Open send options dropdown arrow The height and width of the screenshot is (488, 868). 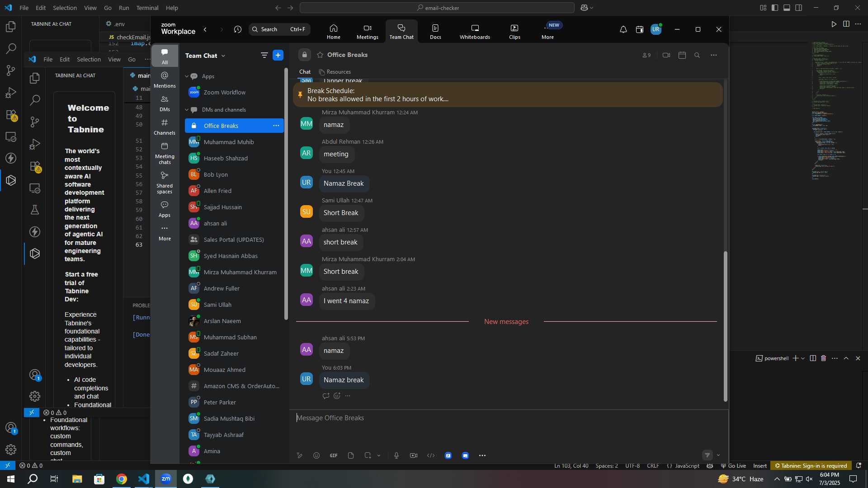point(718,455)
